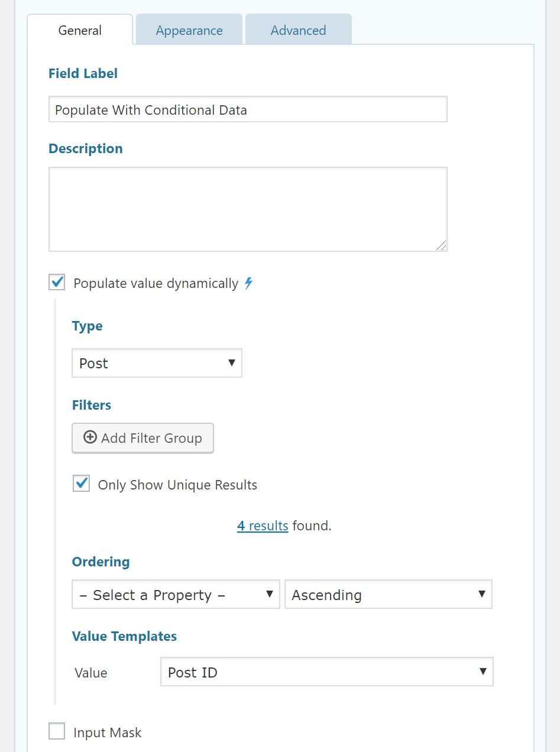560x752 pixels.
Task: Click the Populate value dynamically label text
Action: [x=156, y=284]
